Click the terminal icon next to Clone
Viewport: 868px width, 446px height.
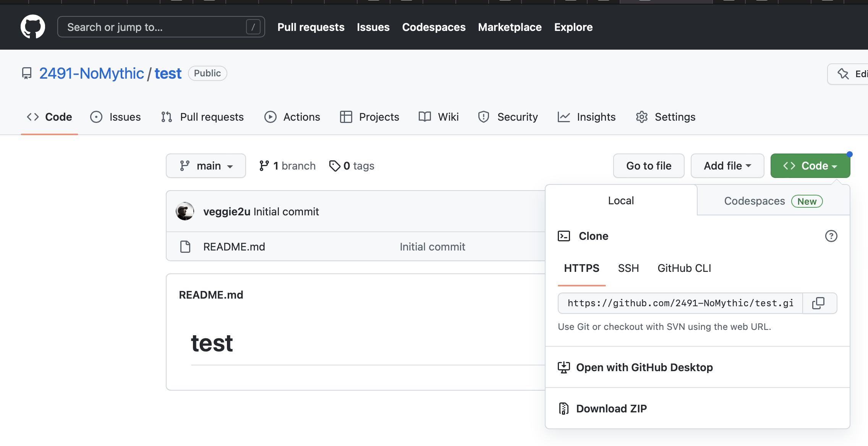(x=564, y=236)
